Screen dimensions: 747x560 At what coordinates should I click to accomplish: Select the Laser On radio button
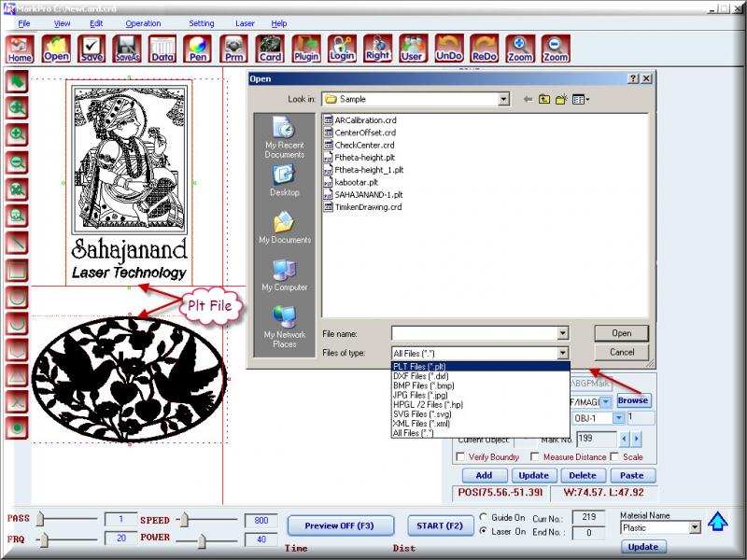[483, 531]
